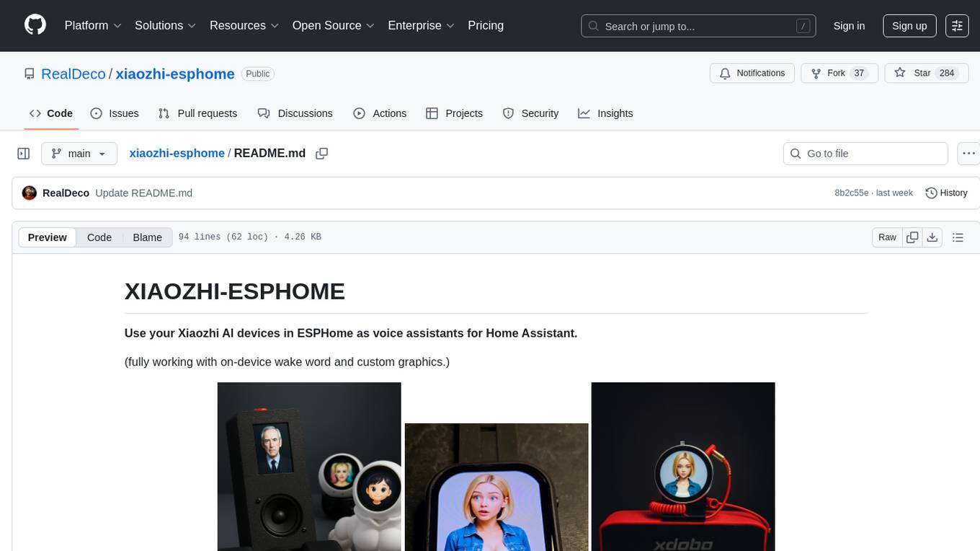Switch to the Projects tab
Screen dimensions: 980x551
tap(454, 113)
